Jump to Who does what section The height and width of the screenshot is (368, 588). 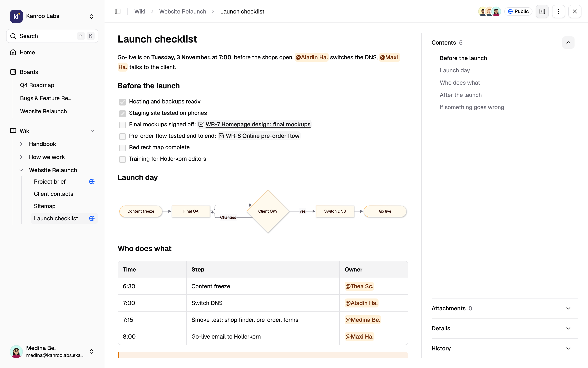click(x=460, y=83)
